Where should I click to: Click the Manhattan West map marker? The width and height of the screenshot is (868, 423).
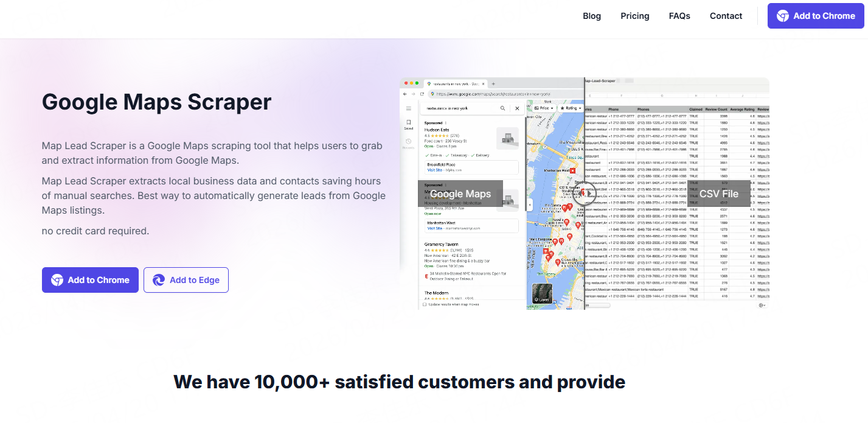tap(572, 171)
